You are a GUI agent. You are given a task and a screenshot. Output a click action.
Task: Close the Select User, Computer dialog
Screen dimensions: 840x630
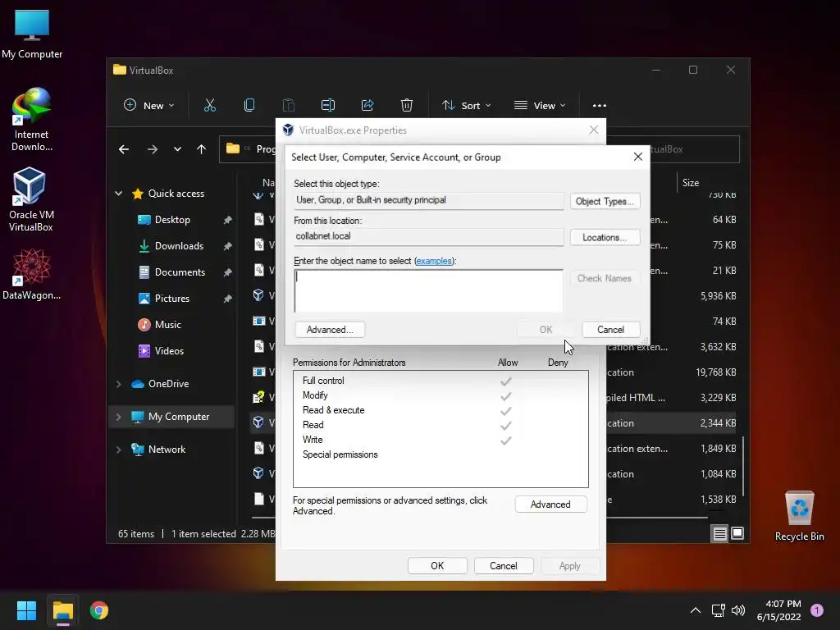click(637, 157)
